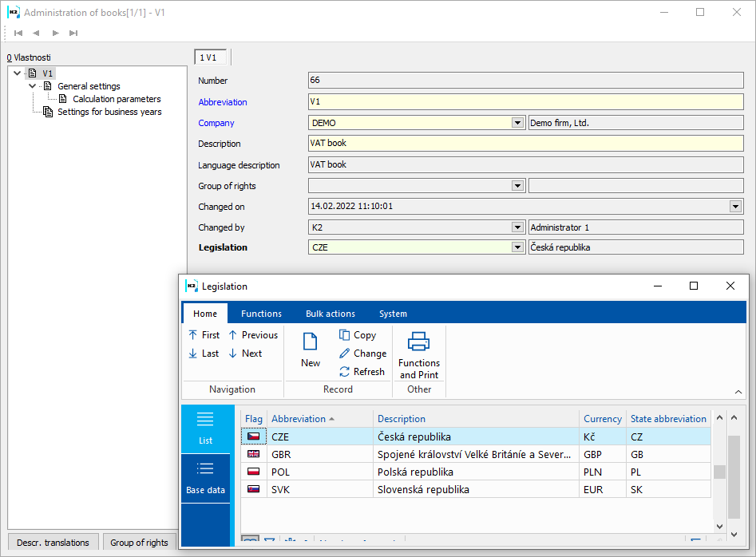This screenshot has width=756, height=557.
Task: Go to Next legislation record
Action: click(243, 354)
